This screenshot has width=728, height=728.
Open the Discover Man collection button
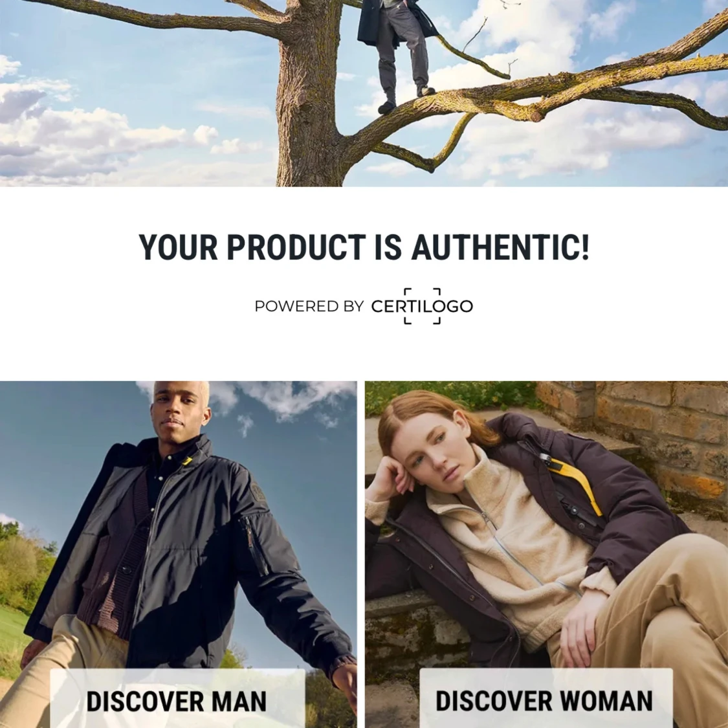pyautogui.click(x=177, y=698)
